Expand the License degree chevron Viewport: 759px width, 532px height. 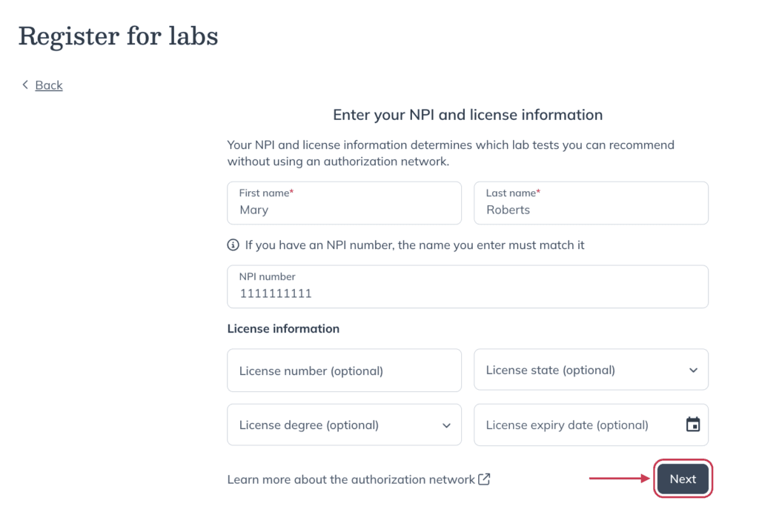(446, 425)
